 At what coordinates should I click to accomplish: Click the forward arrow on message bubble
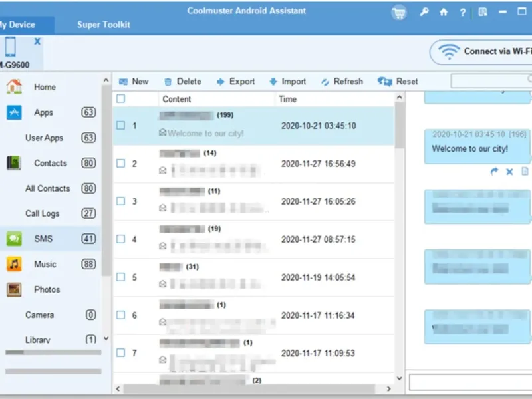494,172
